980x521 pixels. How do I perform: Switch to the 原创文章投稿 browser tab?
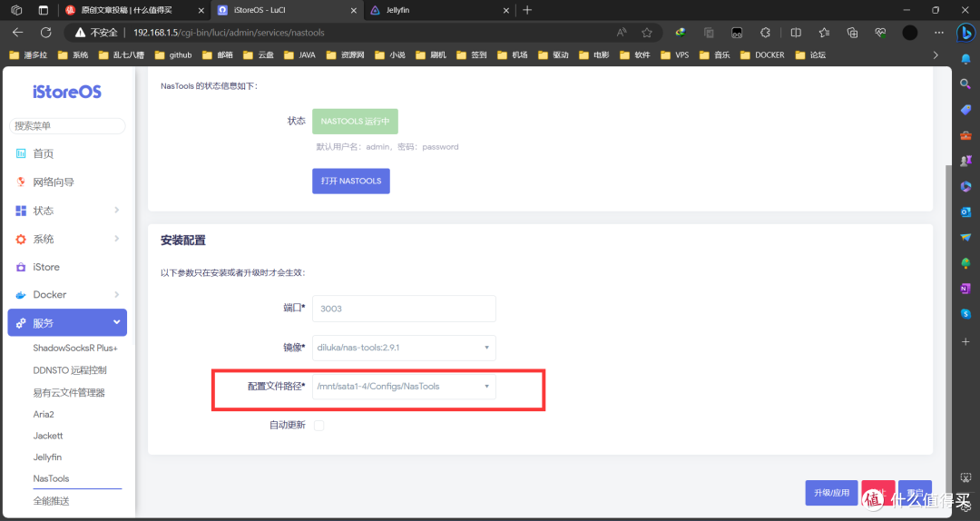tap(135, 10)
